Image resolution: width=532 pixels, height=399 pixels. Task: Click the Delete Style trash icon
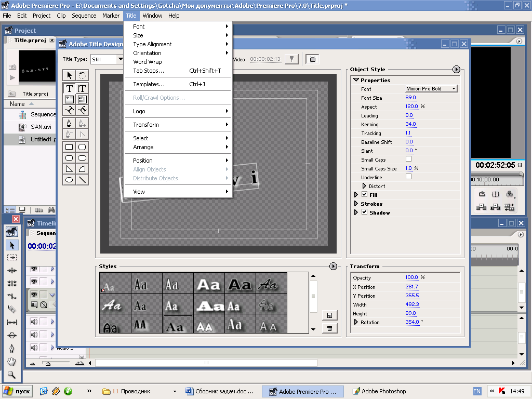pyautogui.click(x=329, y=328)
